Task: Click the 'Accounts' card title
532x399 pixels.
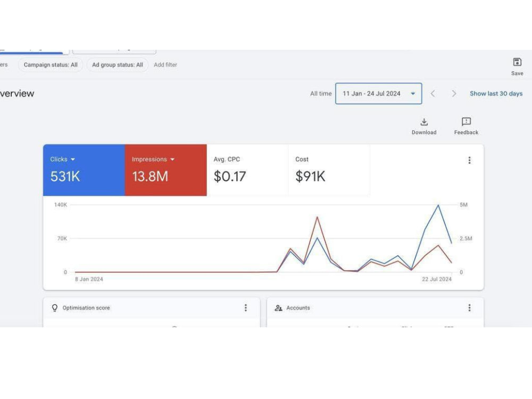Action: [x=298, y=307]
